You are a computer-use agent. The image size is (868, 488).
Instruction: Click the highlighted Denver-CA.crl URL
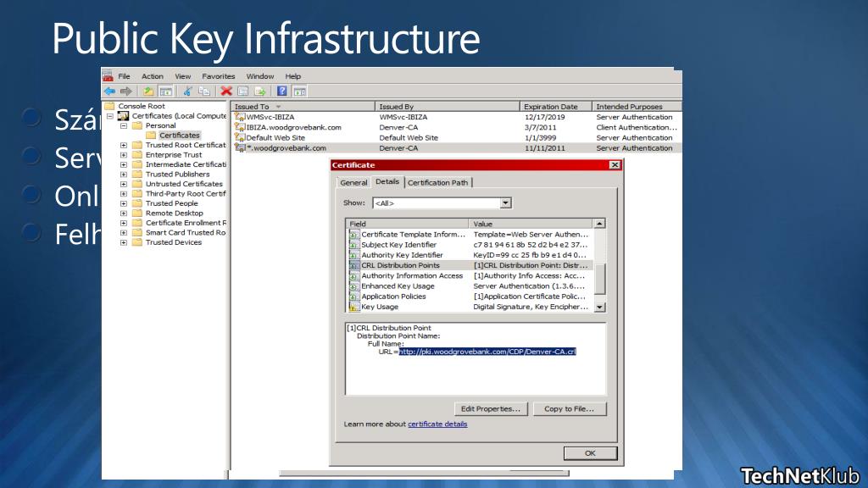pos(487,352)
